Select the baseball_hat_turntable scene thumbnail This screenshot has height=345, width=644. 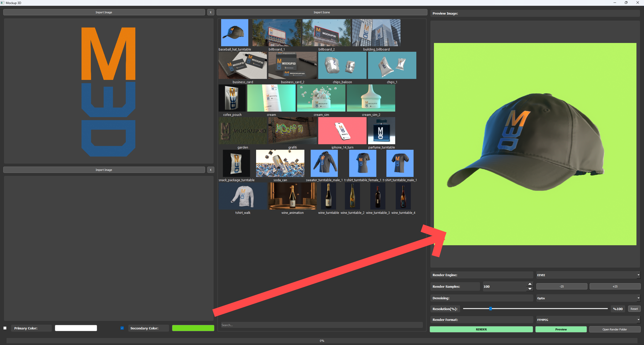pos(234,33)
